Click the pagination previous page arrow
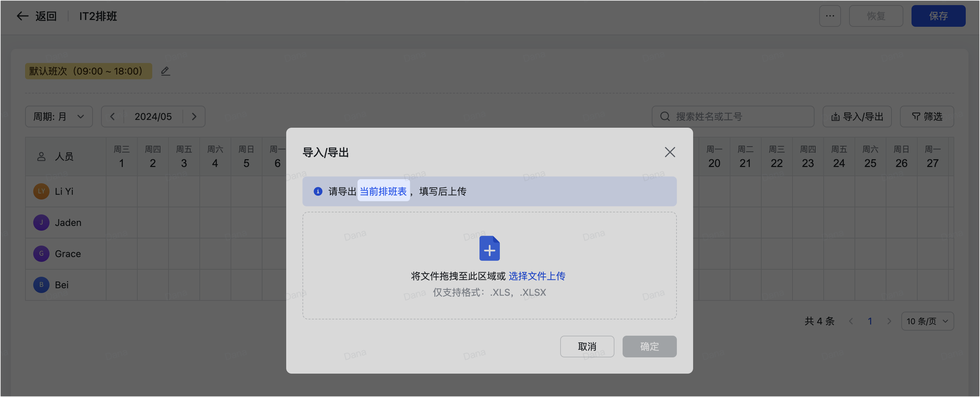980x397 pixels. coord(851,321)
